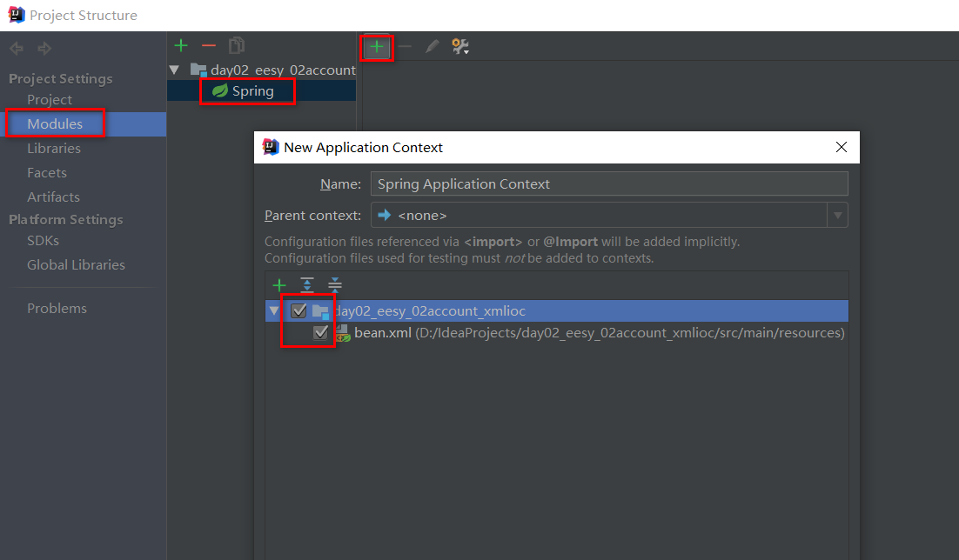Add configuration file in dialog
The width and height of the screenshot is (959, 560).
coord(279,285)
